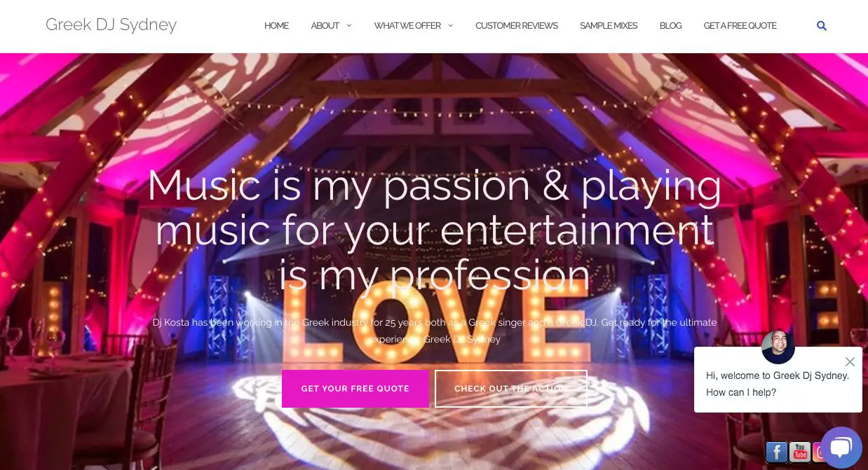Click the chat agent avatar photo
The image size is (868, 470).
coord(778,347)
